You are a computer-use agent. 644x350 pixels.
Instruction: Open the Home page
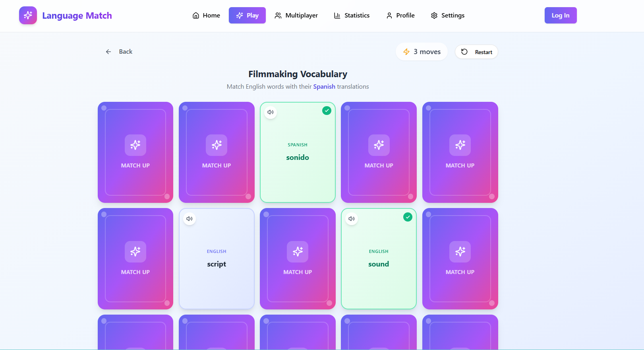[x=206, y=16]
